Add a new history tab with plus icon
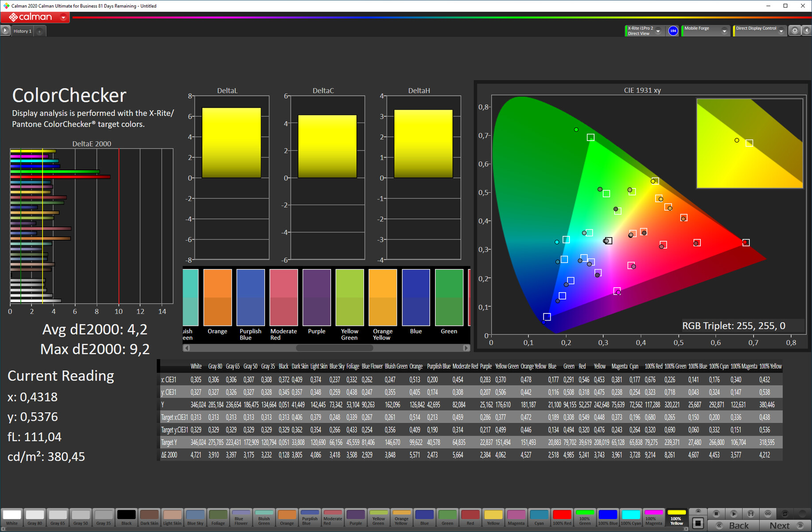812x532 pixels. tap(39, 31)
